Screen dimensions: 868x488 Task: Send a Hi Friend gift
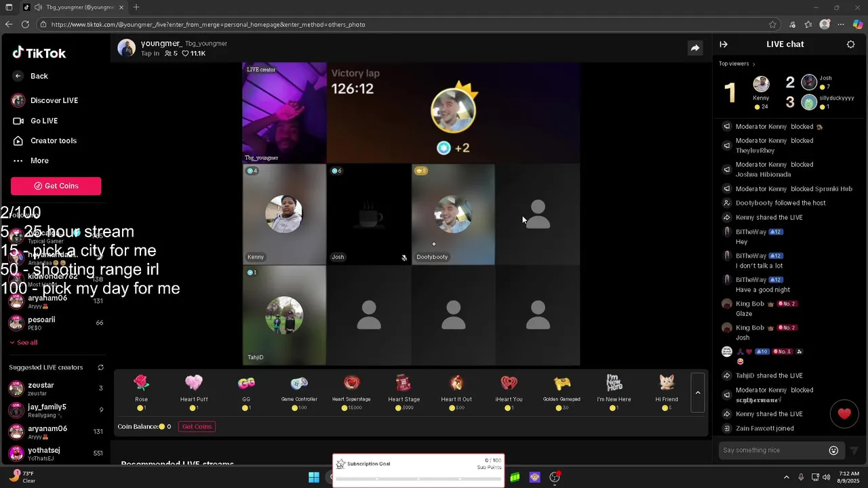coord(667,392)
